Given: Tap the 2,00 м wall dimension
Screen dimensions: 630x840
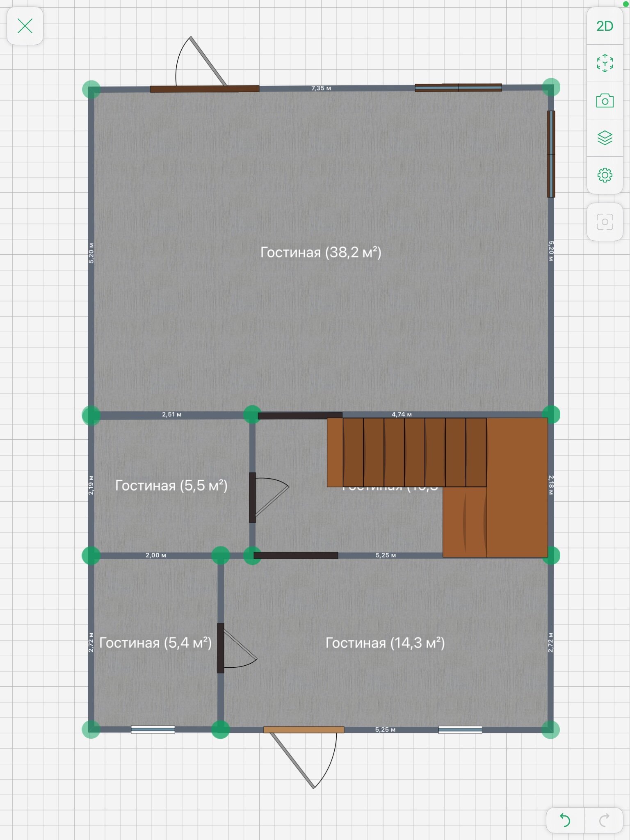Looking at the screenshot, I should click(156, 555).
